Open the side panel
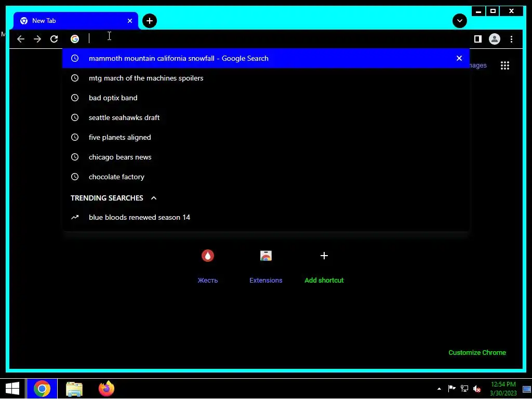This screenshot has height=399, width=532. 478,39
